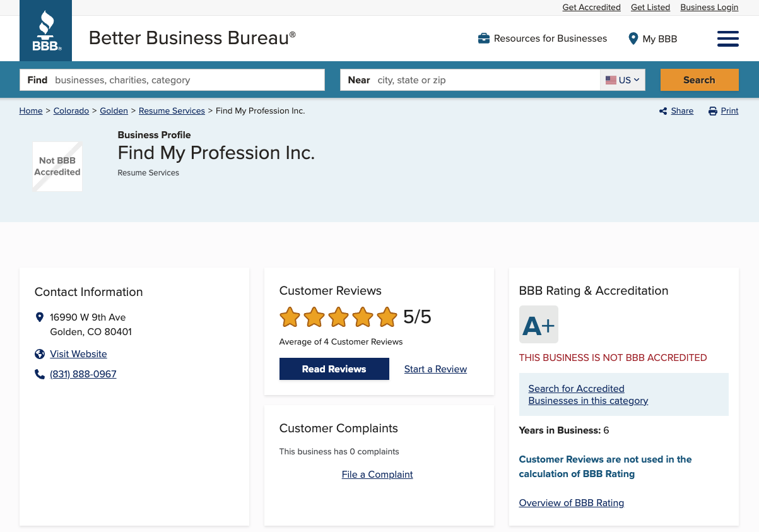Click the printer icon
This screenshot has width=759, height=532.
point(713,111)
